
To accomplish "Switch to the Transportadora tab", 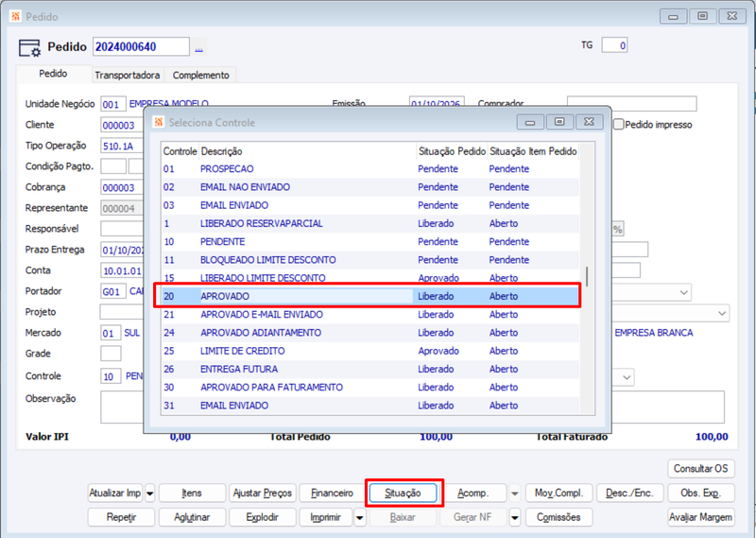I will pyautogui.click(x=128, y=76).
